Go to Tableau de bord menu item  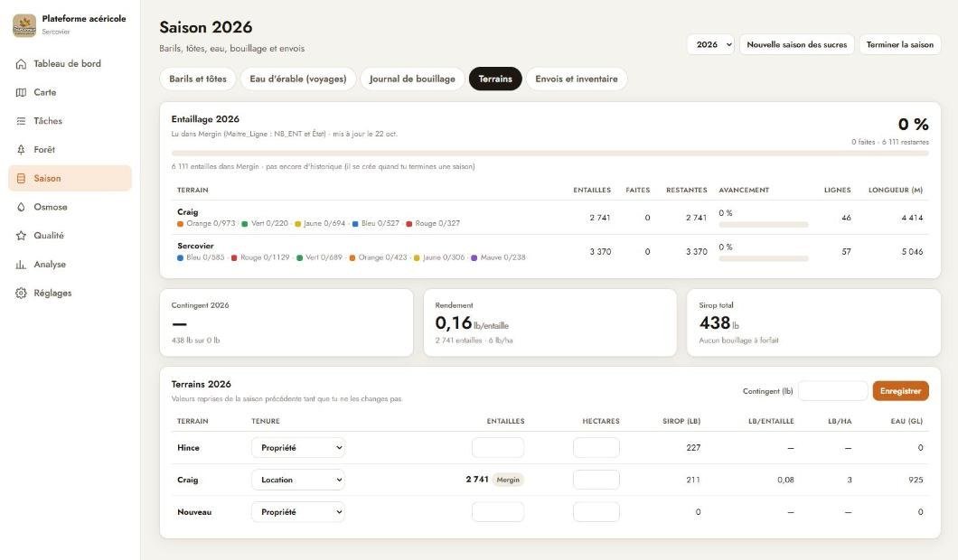click(x=70, y=63)
